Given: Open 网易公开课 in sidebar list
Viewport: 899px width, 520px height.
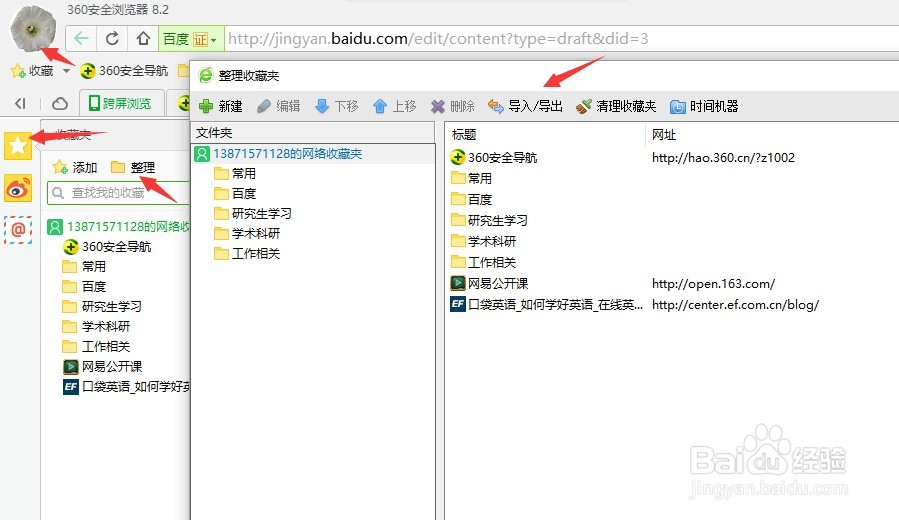Looking at the screenshot, I should (x=102, y=367).
